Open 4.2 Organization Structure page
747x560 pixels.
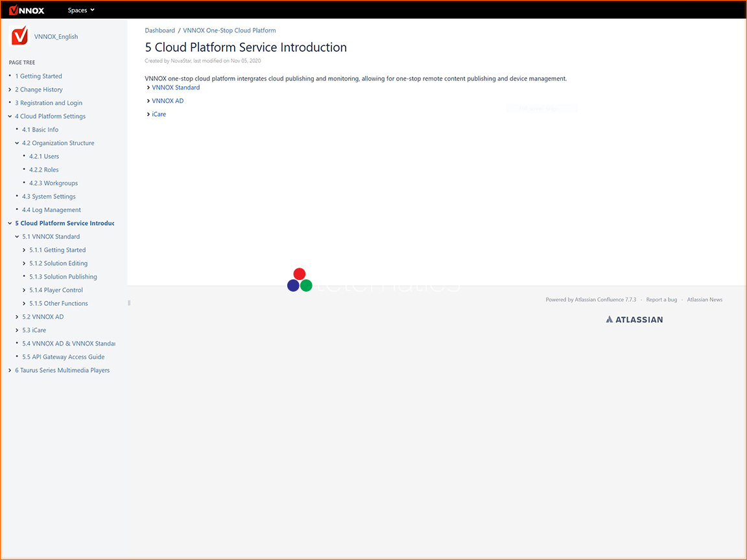coord(58,143)
